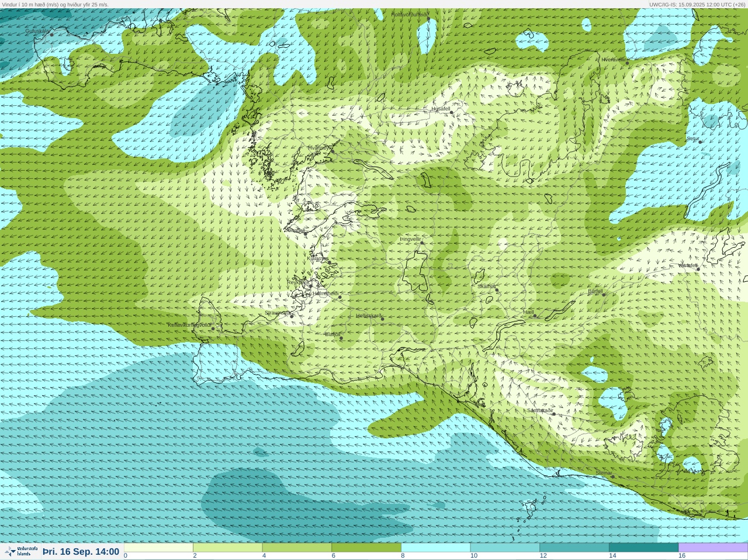Viewport: 748px width, 560px height.
Task: Click the Setur station label
Action: (x=692, y=139)
